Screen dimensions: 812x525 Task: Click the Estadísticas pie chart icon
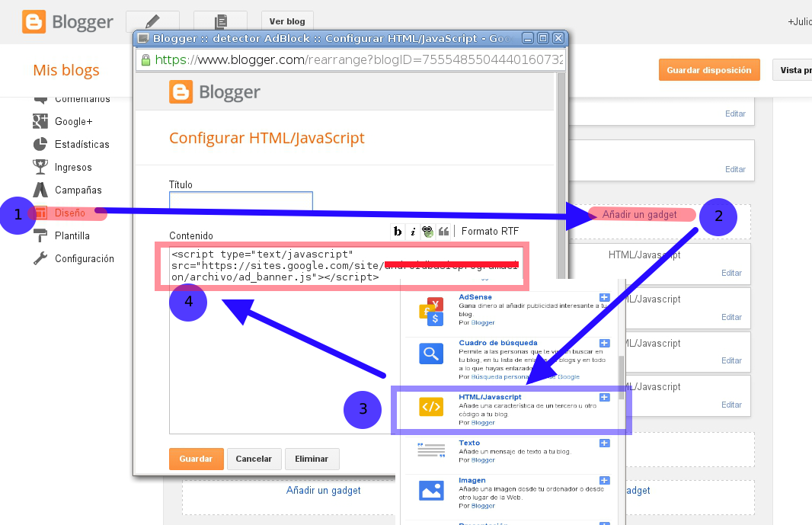click(40, 144)
